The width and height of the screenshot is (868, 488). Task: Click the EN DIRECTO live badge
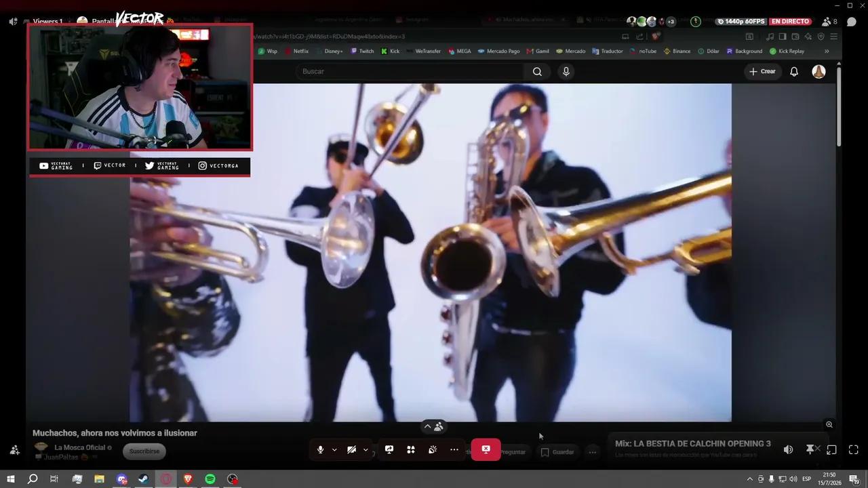pyautogui.click(x=790, y=21)
